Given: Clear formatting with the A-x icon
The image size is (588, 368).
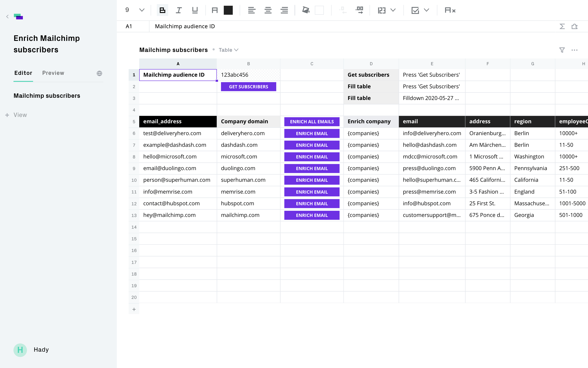Looking at the screenshot, I should point(450,10).
